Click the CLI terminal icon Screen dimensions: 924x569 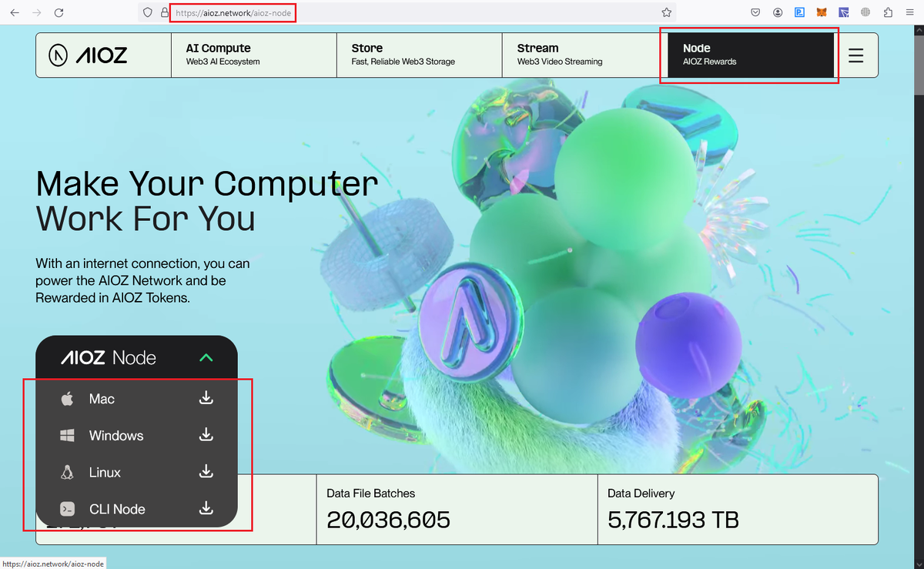67,509
